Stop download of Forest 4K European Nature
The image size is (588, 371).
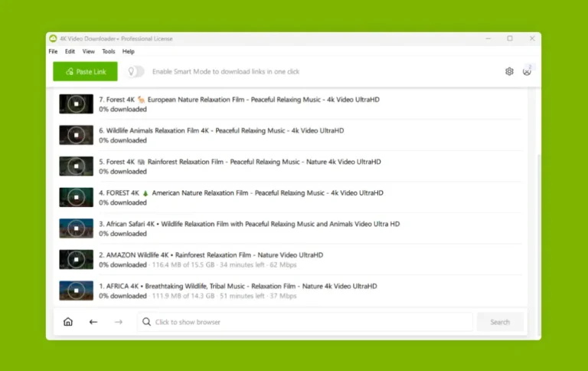pos(76,104)
